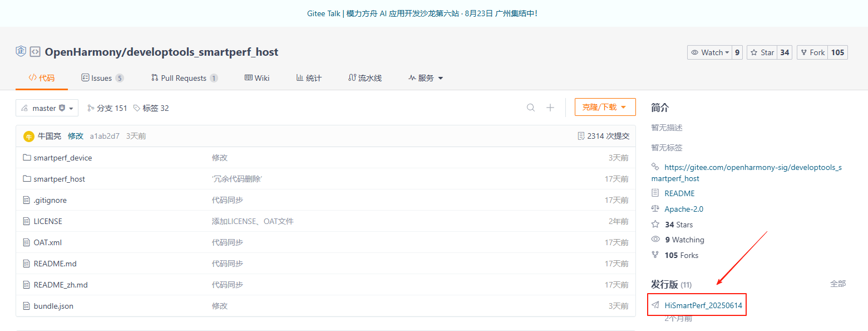Open commit message 添加LICENSE、OAT文件
Screen dimensions: 868x331
click(253, 221)
